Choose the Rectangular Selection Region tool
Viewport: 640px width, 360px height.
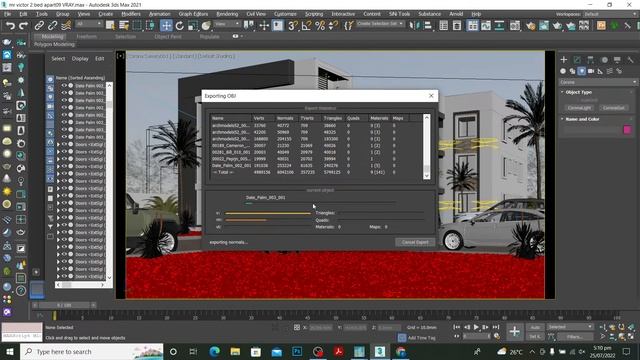pyautogui.click(x=137, y=26)
